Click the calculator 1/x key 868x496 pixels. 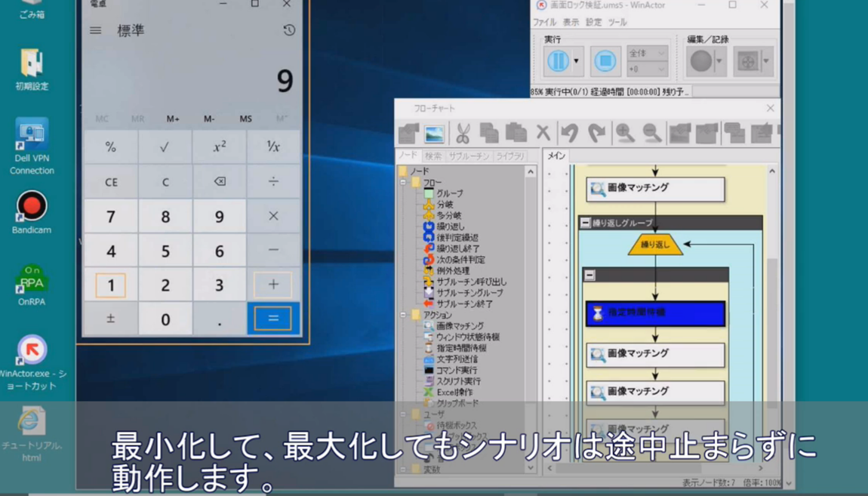click(273, 147)
